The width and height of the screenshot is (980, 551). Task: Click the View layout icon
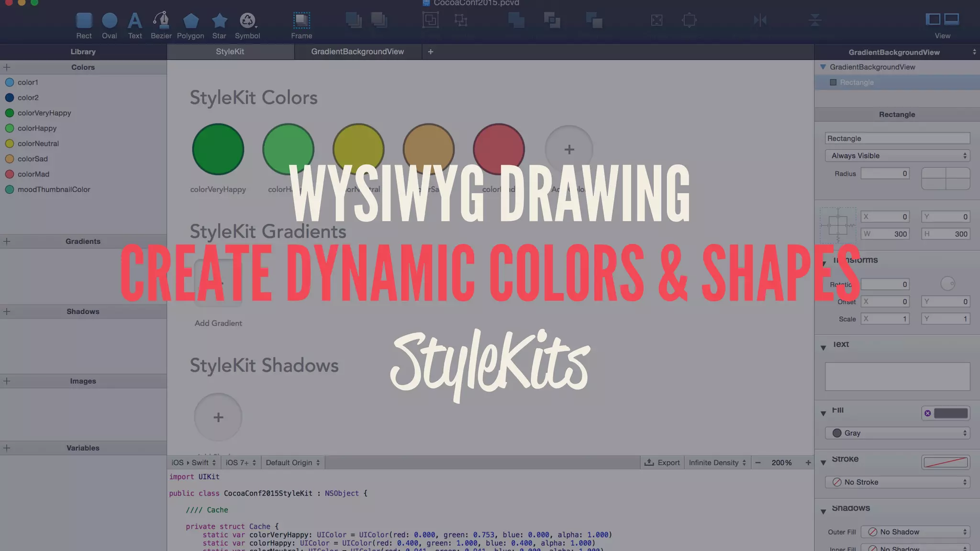coord(942,26)
